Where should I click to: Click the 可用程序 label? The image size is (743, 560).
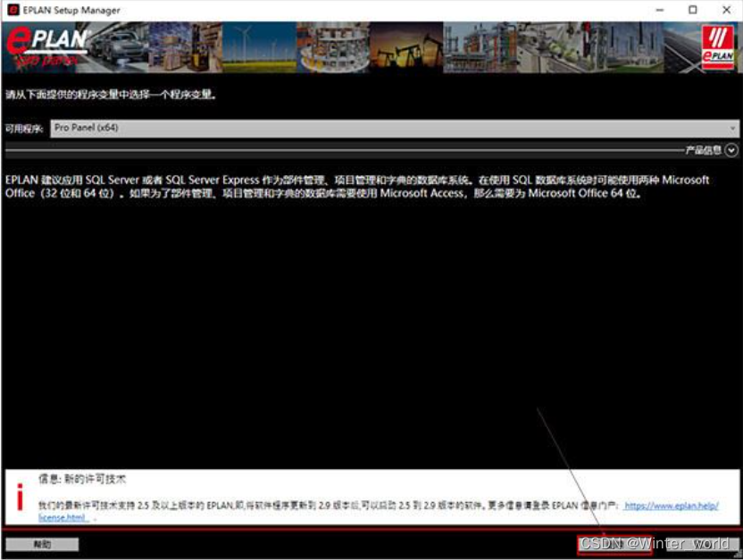click(24, 129)
